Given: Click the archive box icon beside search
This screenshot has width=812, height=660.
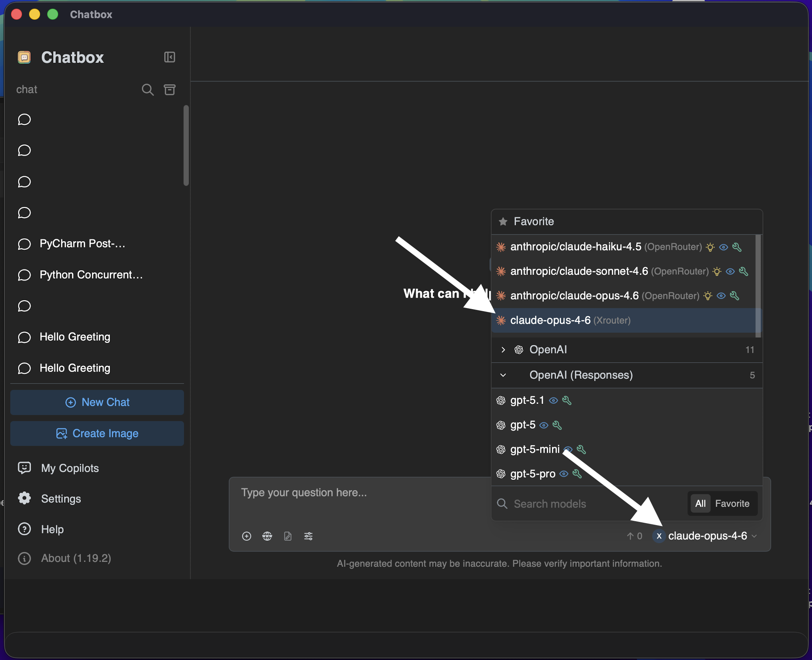Looking at the screenshot, I should [x=169, y=90].
